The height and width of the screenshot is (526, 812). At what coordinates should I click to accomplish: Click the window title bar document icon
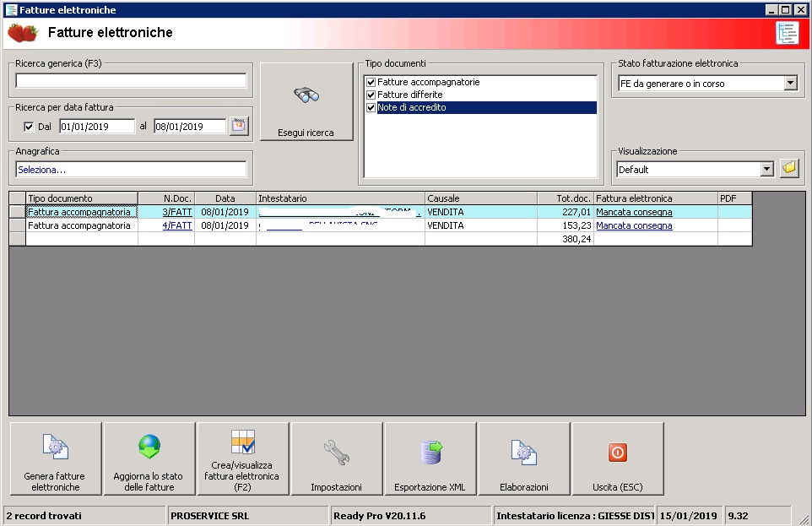11,10
